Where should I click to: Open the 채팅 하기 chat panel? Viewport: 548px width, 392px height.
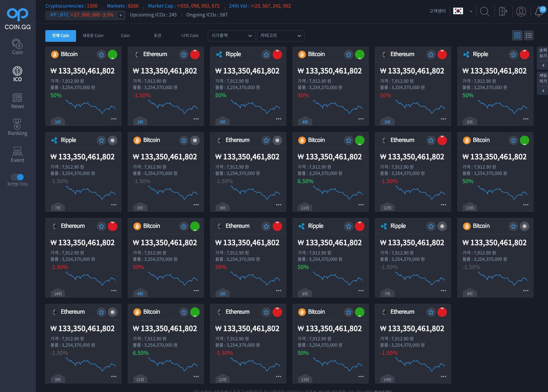pos(543,78)
